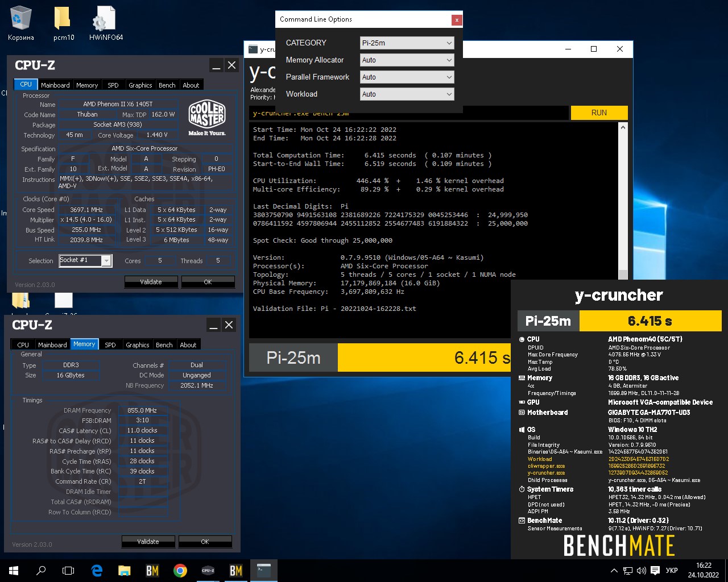Maximize the y-cruncher window
This screenshot has width=728, height=582.
(594, 49)
